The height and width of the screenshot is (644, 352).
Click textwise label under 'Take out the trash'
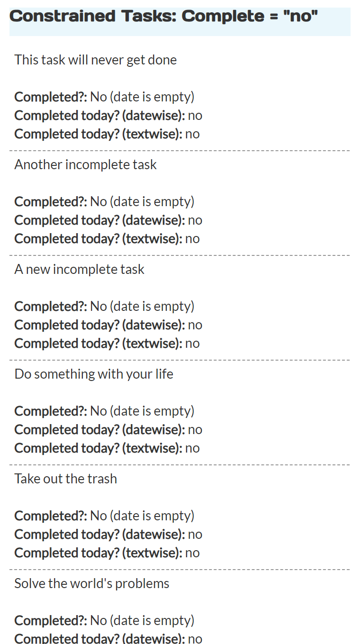[98, 553]
